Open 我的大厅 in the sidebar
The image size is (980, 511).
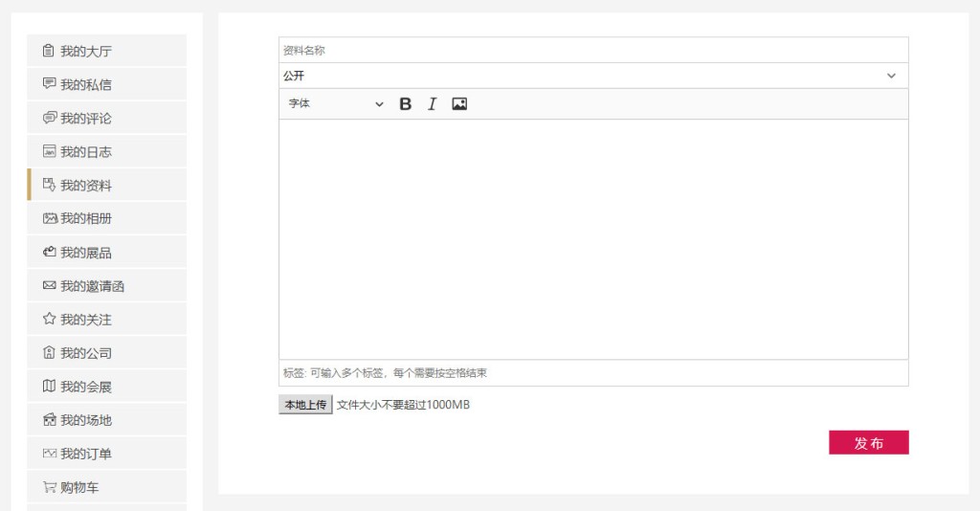[x=107, y=51]
